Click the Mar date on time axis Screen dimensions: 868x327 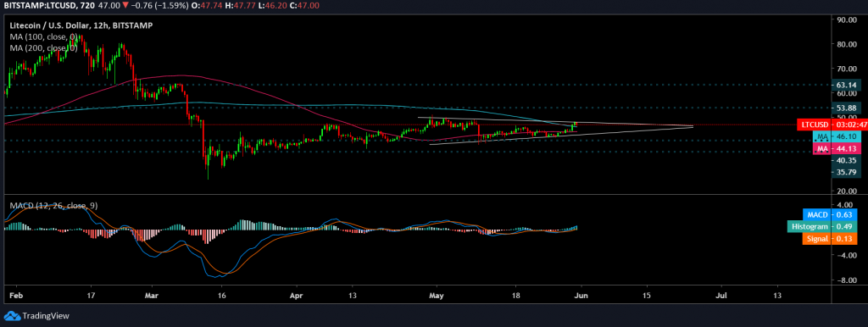tap(151, 296)
